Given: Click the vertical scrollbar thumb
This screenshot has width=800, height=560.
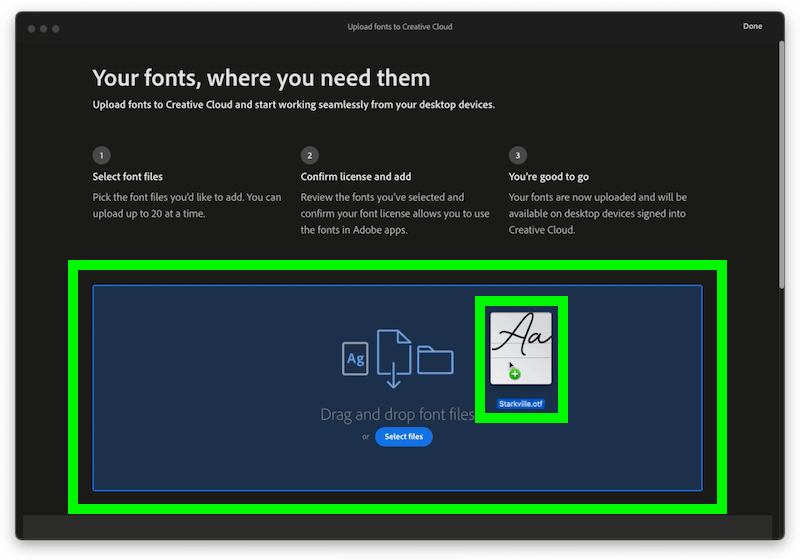Looking at the screenshot, I should 781,165.
